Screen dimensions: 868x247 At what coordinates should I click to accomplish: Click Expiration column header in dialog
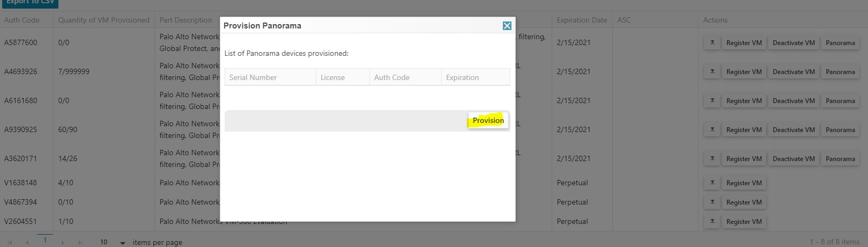pos(462,77)
